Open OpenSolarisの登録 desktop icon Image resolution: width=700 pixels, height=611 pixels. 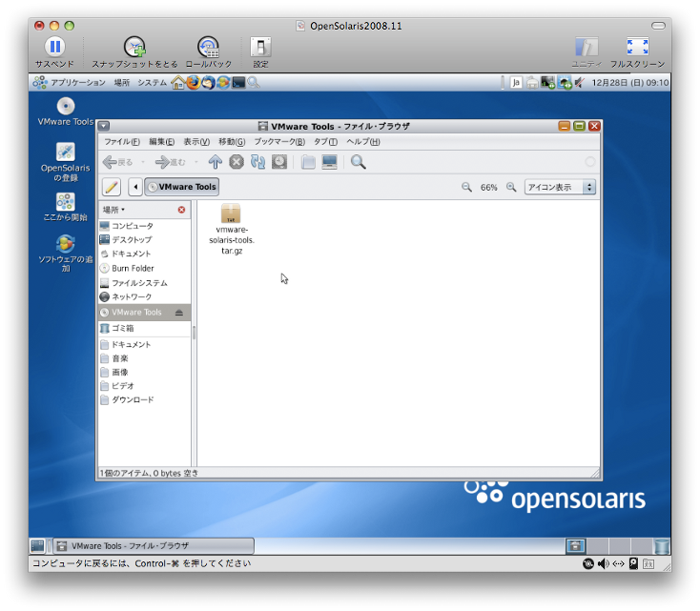pos(66,162)
